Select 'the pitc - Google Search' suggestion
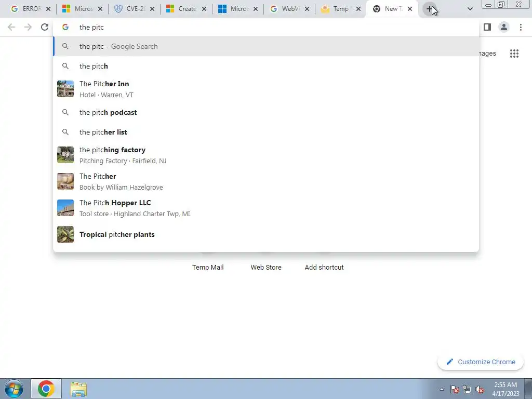This screenshot has width=532, height=399. [266, 46]
